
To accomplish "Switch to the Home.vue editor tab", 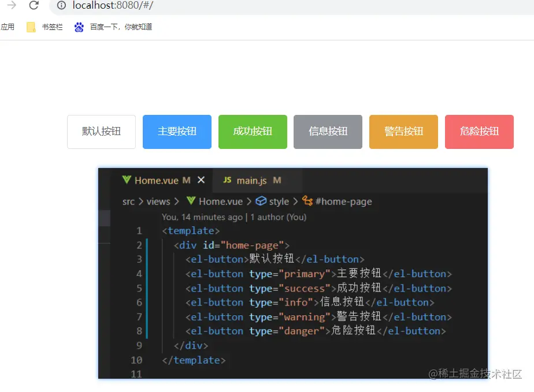I will click(162, 180).
